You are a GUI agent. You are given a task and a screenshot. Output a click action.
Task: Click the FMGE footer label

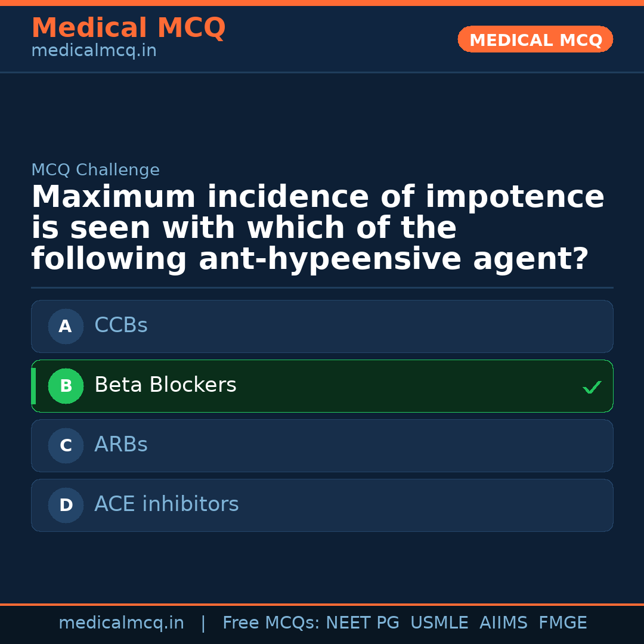562,623
